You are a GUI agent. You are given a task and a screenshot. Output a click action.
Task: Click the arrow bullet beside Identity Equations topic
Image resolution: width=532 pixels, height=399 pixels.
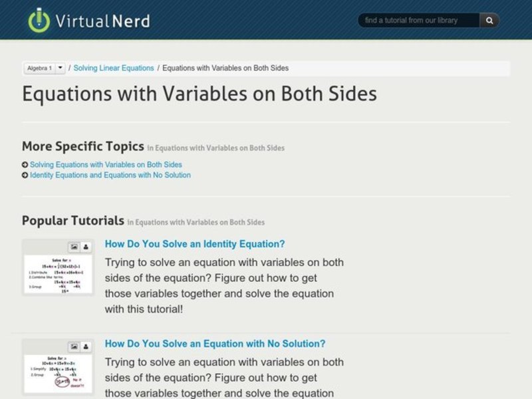(x=25, y=175)
